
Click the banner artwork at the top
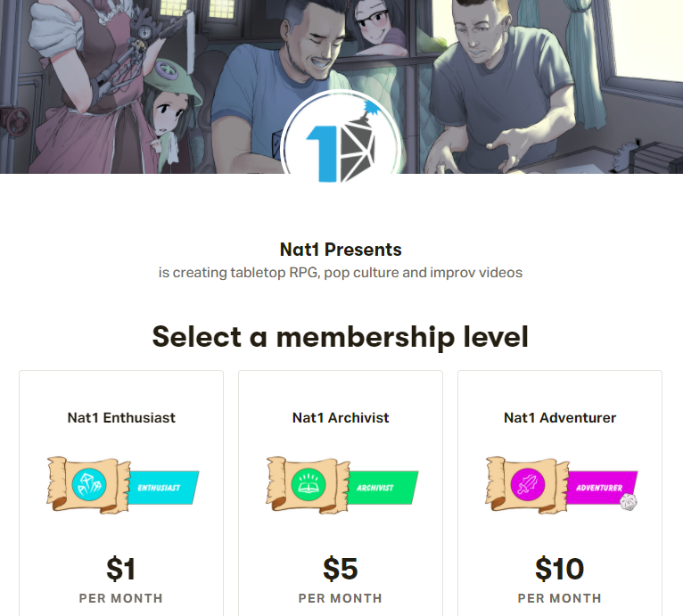(x=535, y=71)
